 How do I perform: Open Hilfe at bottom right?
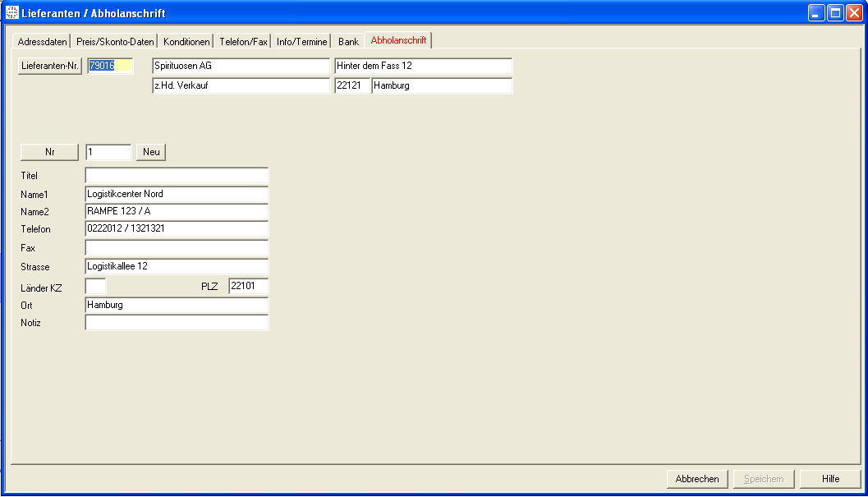[x=830, y=479]
